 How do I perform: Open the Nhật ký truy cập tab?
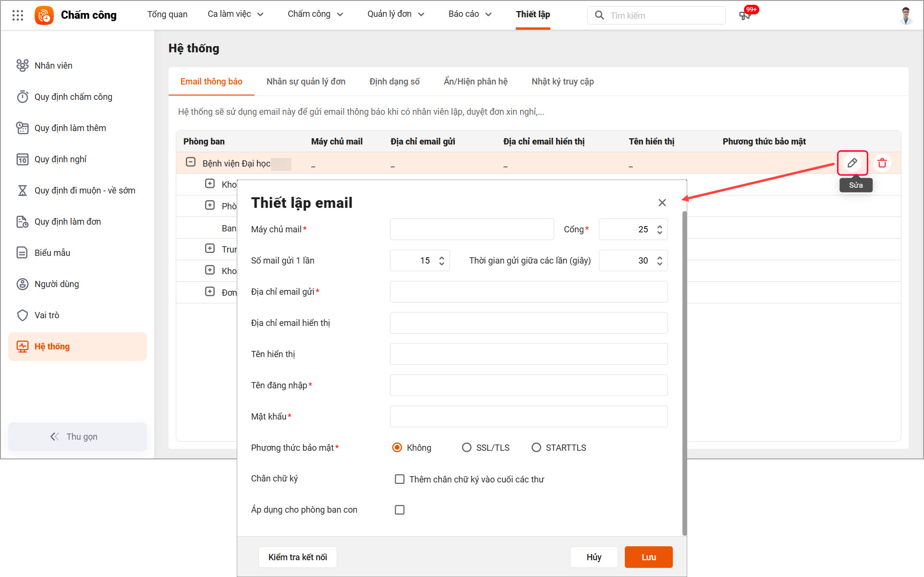point(562,82)
